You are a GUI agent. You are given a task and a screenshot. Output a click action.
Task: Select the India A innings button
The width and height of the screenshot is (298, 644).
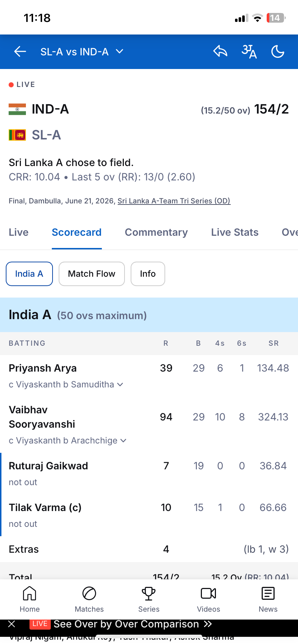29,274
